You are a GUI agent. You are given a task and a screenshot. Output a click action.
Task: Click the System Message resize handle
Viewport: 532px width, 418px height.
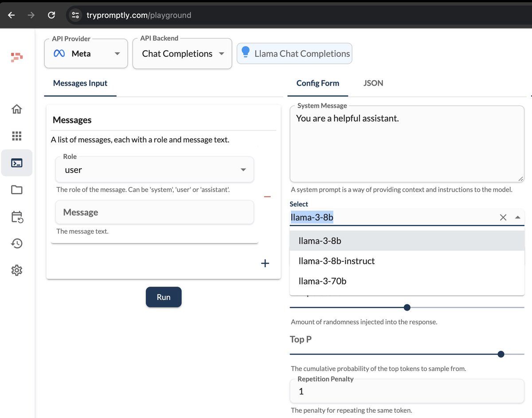coord(520,178)
